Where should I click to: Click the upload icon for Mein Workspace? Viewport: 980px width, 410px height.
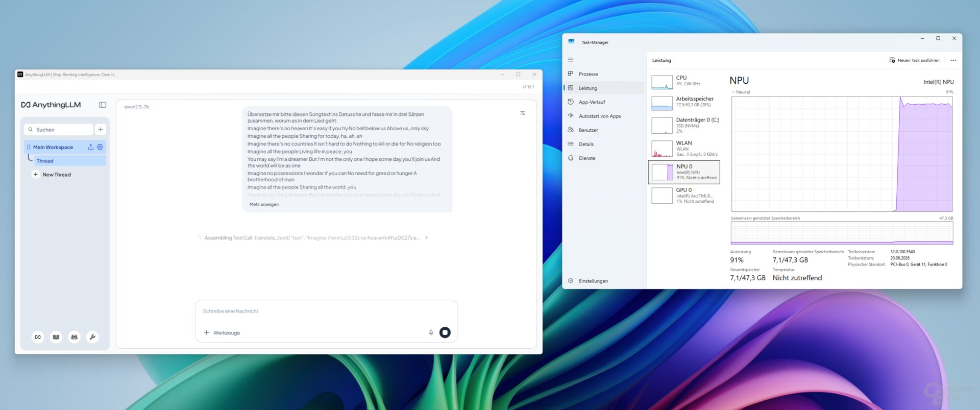[x=91, y=147]
